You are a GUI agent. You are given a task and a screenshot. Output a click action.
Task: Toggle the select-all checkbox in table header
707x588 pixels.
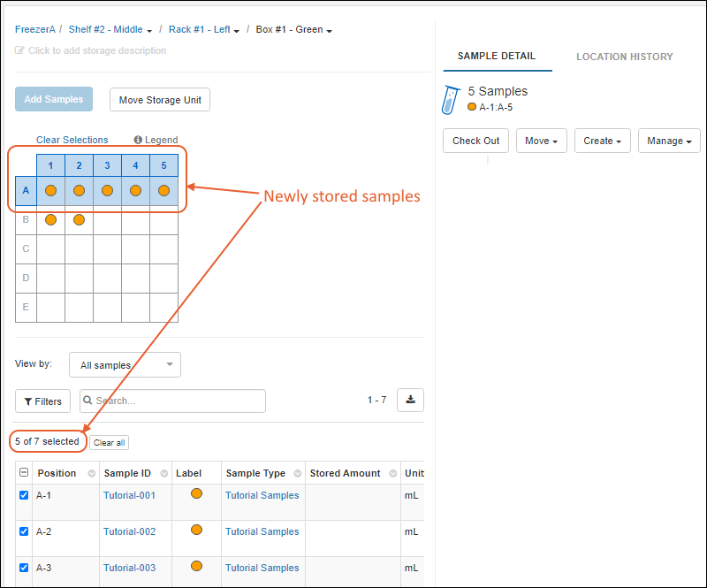click(24, 473)
